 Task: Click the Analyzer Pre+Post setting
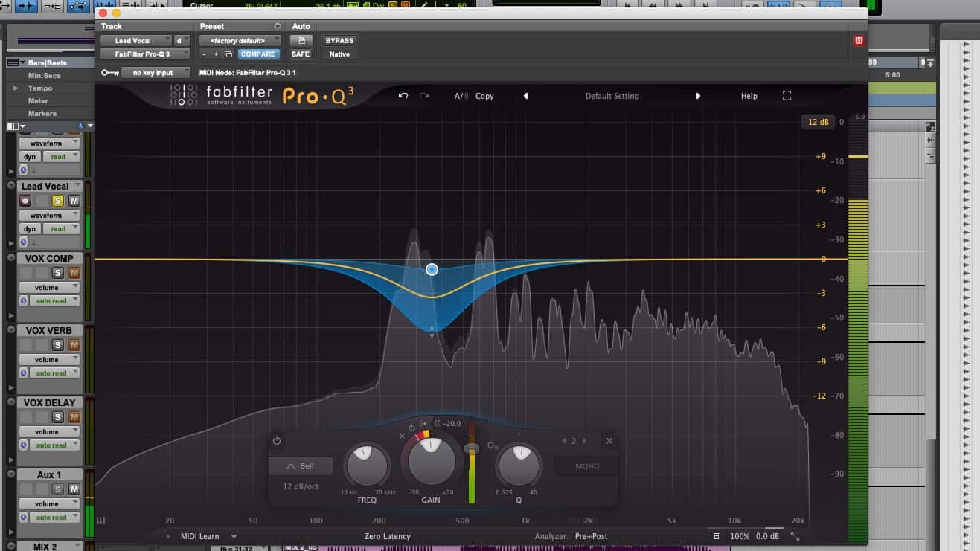tap(591, 536)
